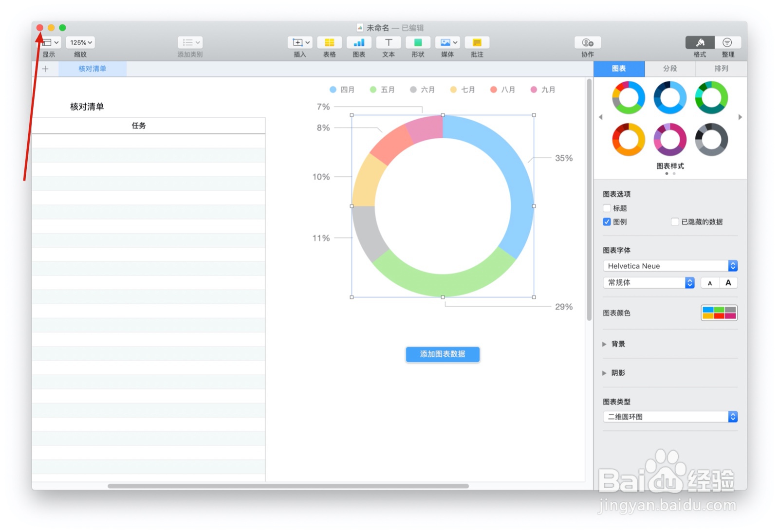Open the 图表类型 chart type dropdown
The width and height of the screenshot is (779, 532).
(x=669, y=417)
